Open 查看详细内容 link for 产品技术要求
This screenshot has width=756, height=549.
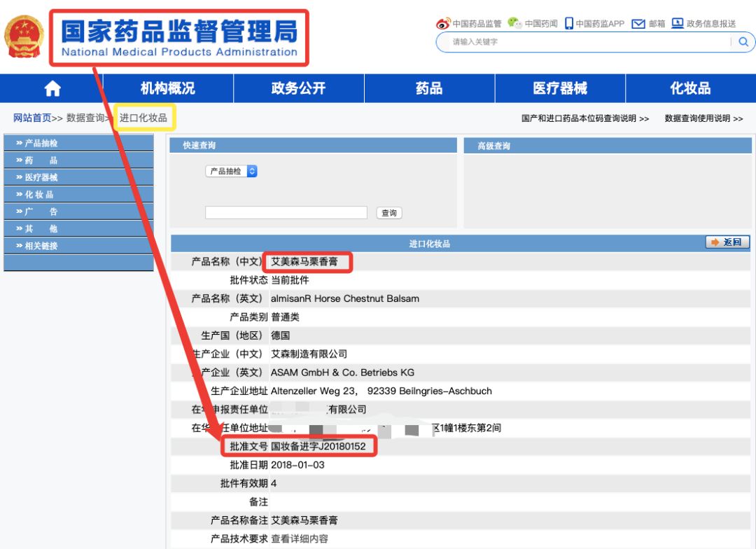[300, 538]
